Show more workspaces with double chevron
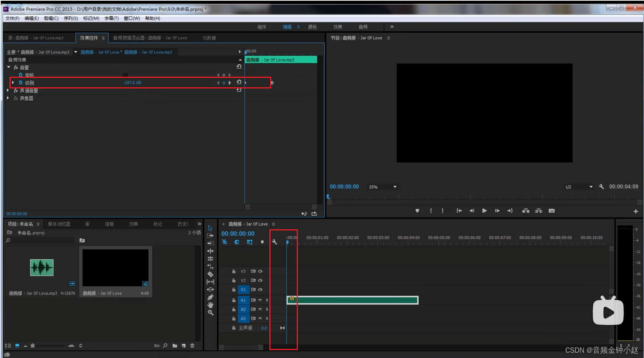This screenshot has height=358, width=644. coord(392,27)
